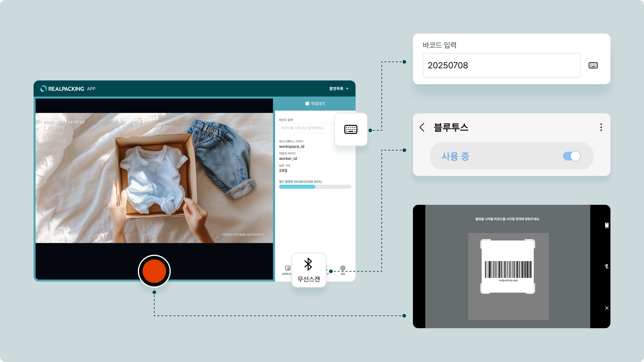
Task: Tap the camera switch icon in scanner
Action: pos(606,225)
